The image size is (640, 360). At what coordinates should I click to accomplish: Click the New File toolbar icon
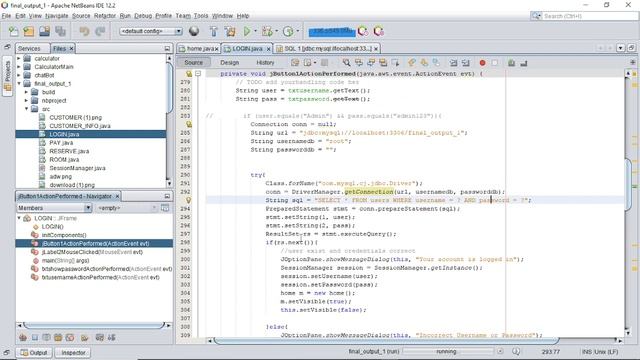(x=13, y=31)
